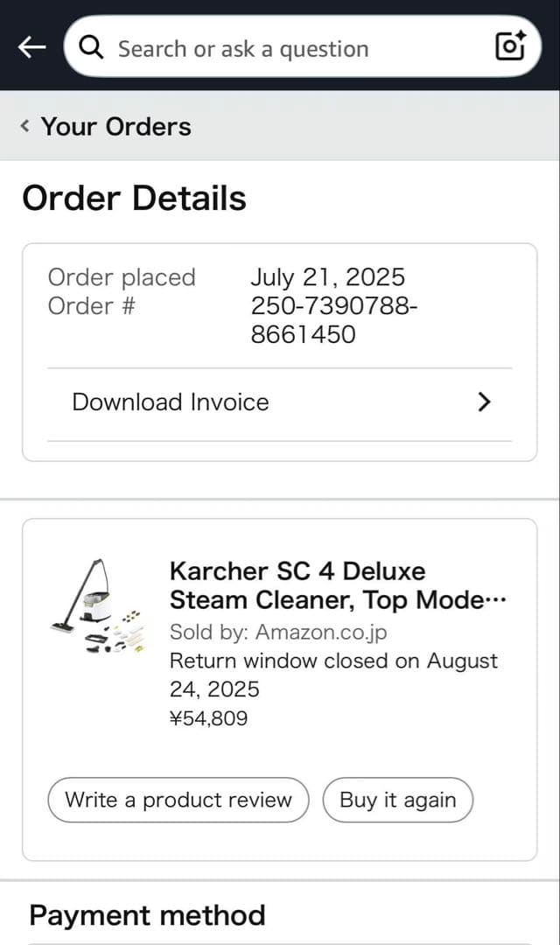Expand the Payment method section
This screenshot has width=560, height=945.
pyautogui.click(x=146, y=915)
